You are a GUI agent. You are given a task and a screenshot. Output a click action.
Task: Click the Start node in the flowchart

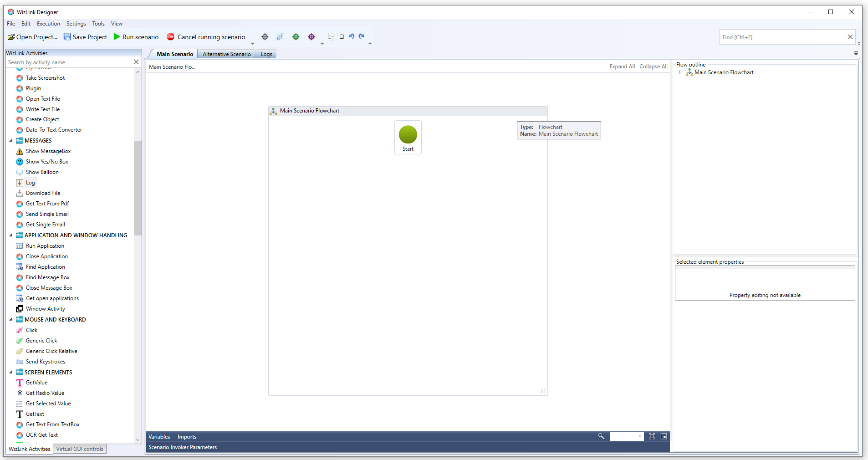coord(408,137)
